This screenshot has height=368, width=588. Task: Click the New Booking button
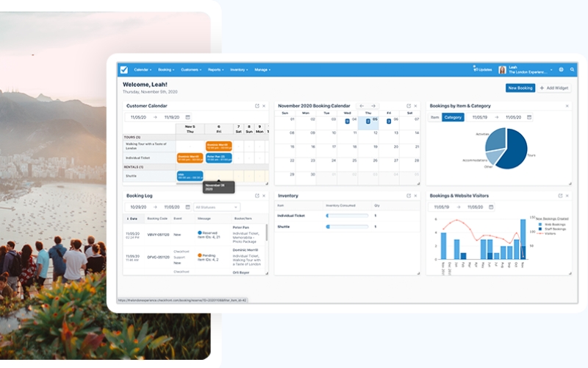coord(520,88)
